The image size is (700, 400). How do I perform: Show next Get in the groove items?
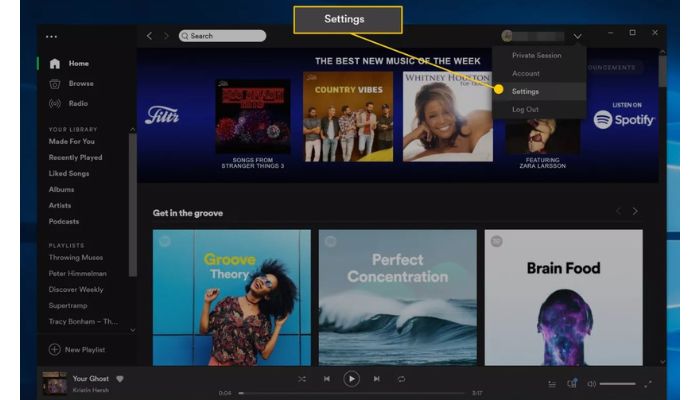[635, 211]
